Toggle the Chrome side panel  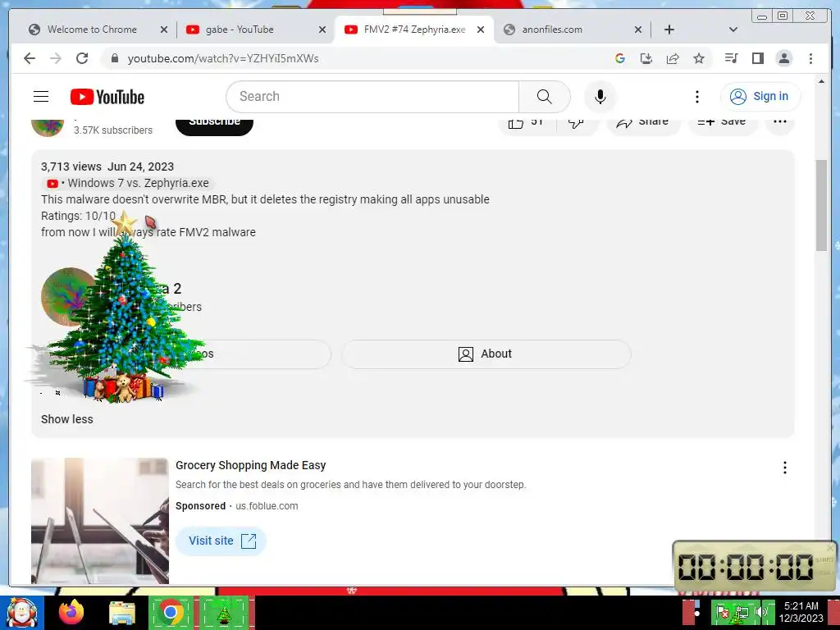pyautogui.click(x=757, y=58)
